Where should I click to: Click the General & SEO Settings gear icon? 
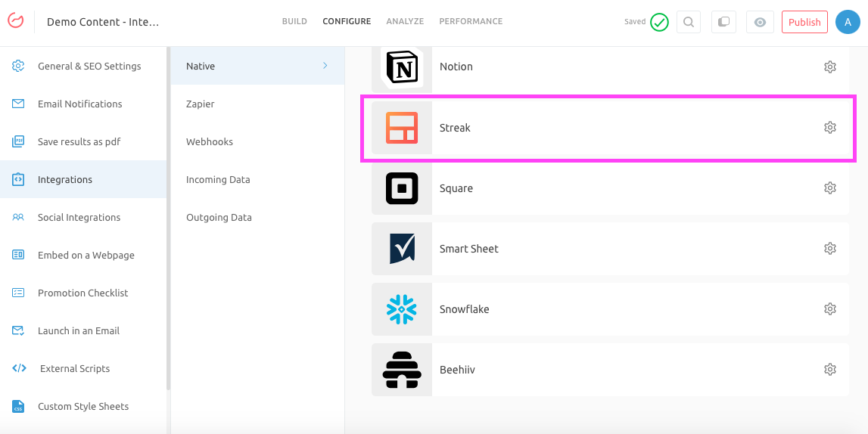click(18, 66)
